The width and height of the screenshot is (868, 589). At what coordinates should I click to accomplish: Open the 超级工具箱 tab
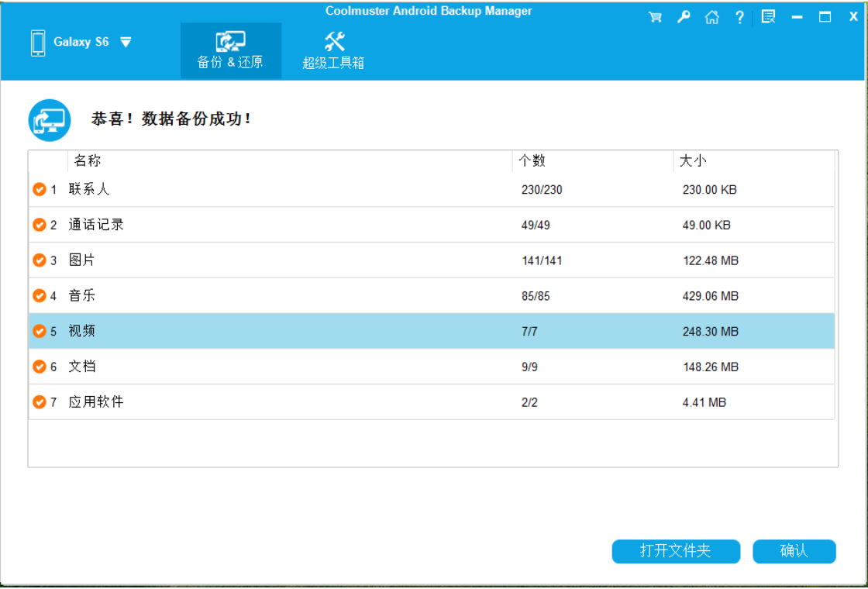333,51
